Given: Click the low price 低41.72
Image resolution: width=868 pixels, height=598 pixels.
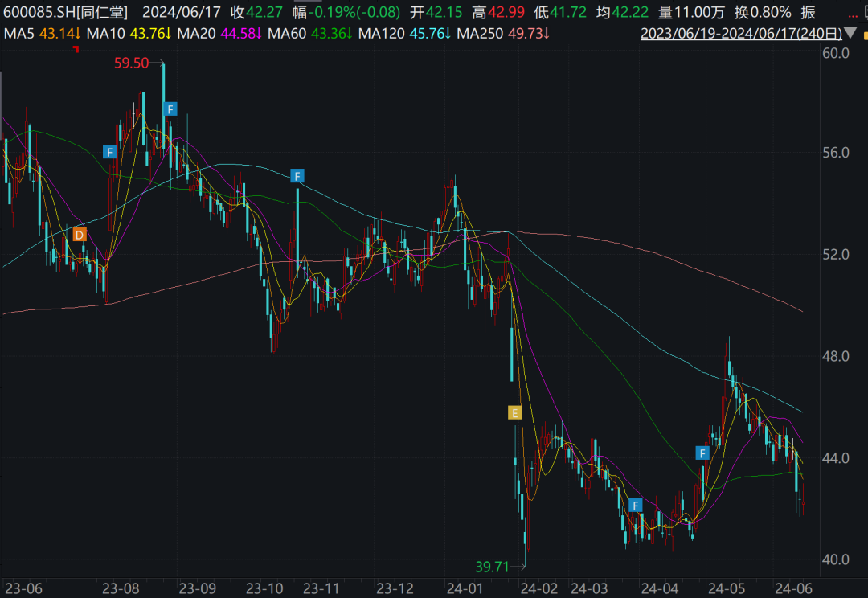Looking at the screenshot, I should [x=560, y=12].
